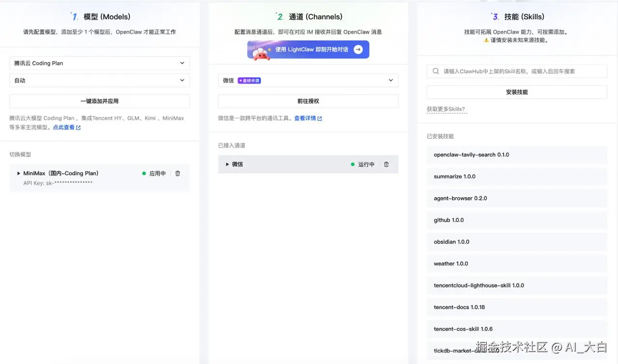This screenshot has width=618, height=364.
Task: Click the 运行中 status of 微信 channel
Action: tap(363, 164)
